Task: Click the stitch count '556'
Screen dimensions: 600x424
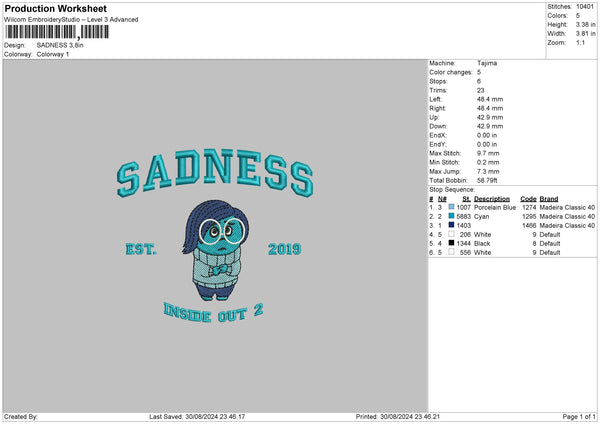Action: pos(465,253)
